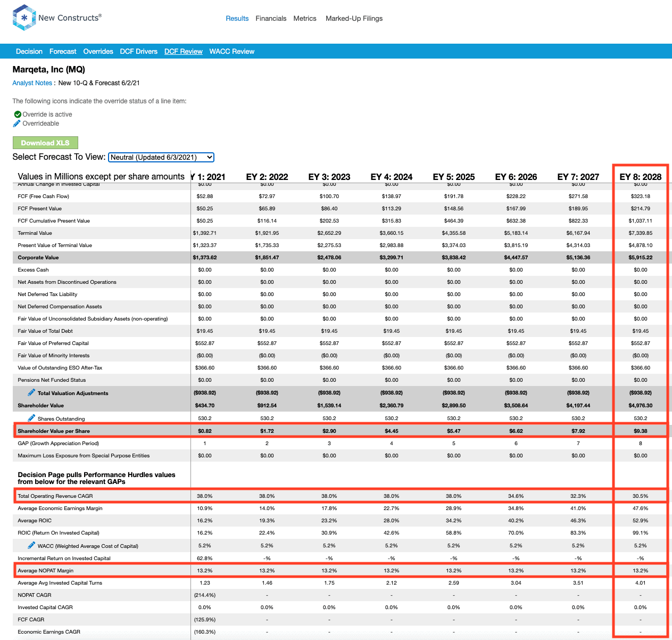Click the Overrideable pencil legend icon
The image size is (672, 640).
point(17,123)
